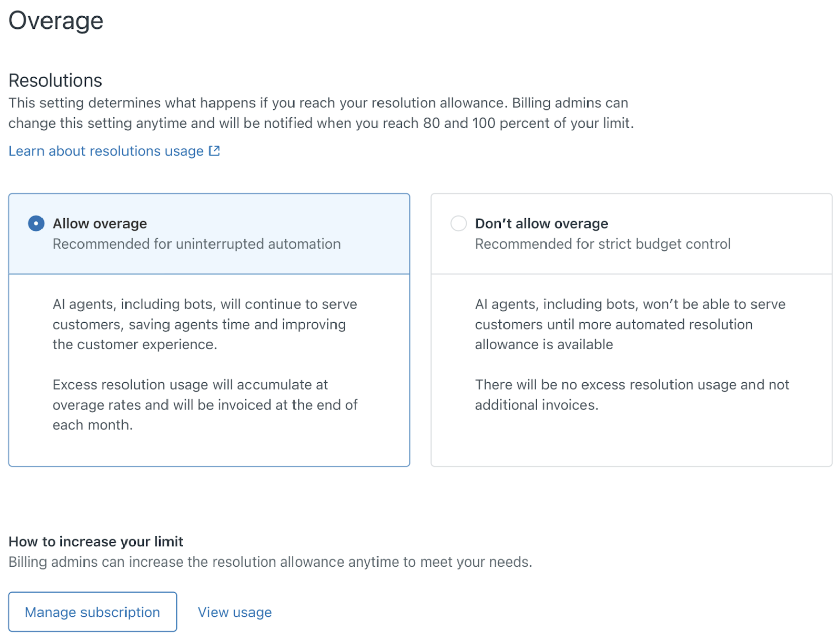840x641 pixels.
Task: Click the Manage subscription button
Action: [93, 612]
